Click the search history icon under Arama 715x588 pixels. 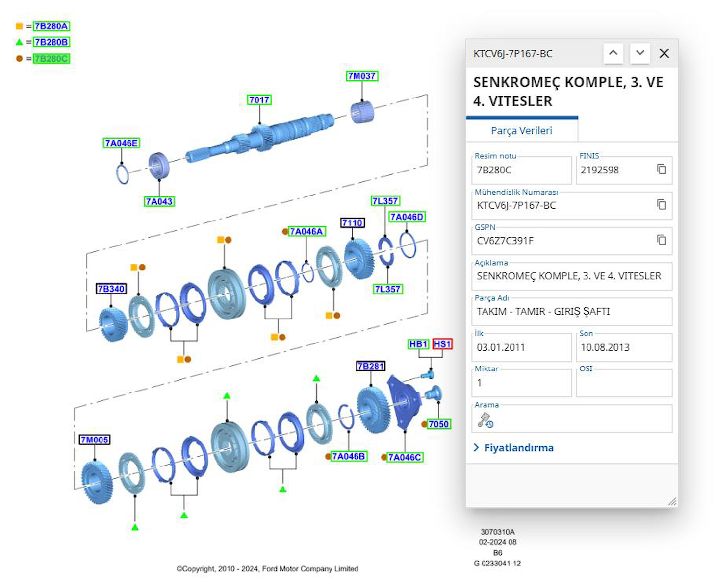tap(485, 420)
